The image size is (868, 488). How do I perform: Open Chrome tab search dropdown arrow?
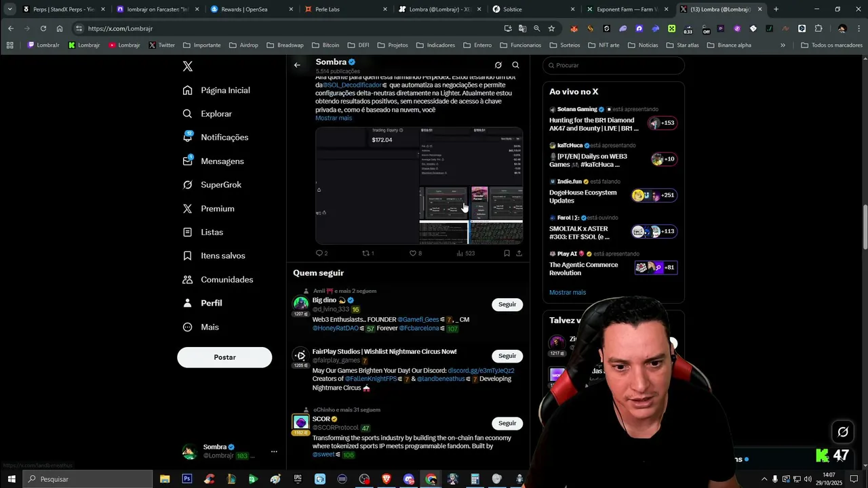9,9
